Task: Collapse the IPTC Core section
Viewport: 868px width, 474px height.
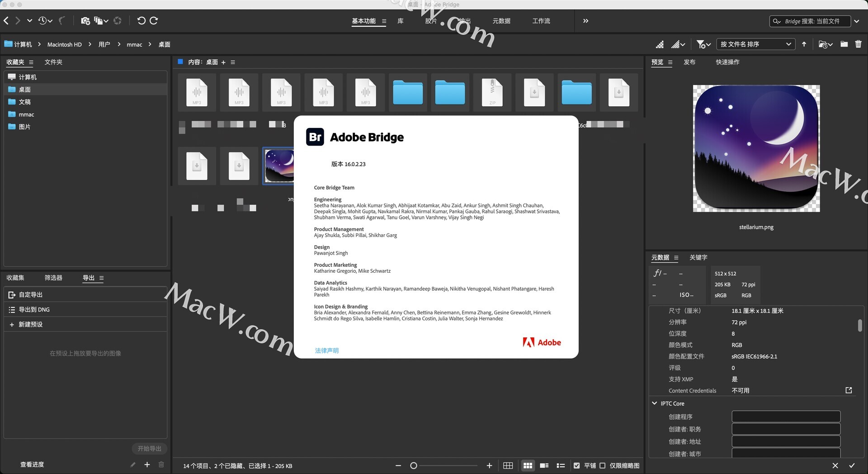Action: point(654,403)
